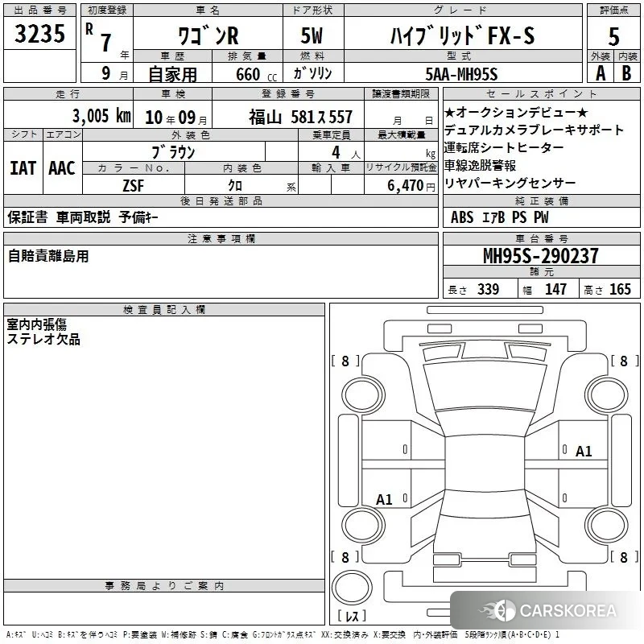The width and height of the screenshot is (644, 644).
Task: Click the front-right tire circle on diagram
Action: (x=607, y=395)
